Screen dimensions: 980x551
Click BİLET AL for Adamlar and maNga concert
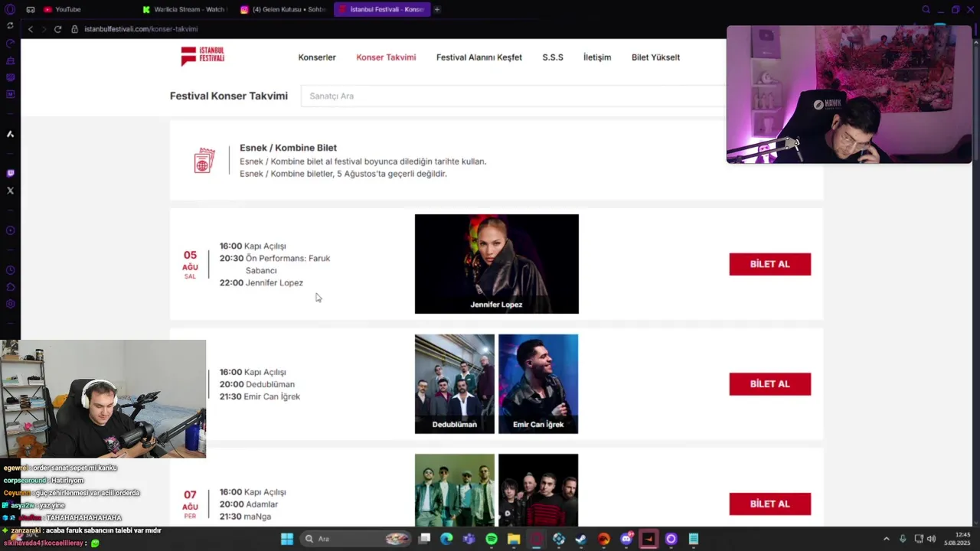(769, 504)
